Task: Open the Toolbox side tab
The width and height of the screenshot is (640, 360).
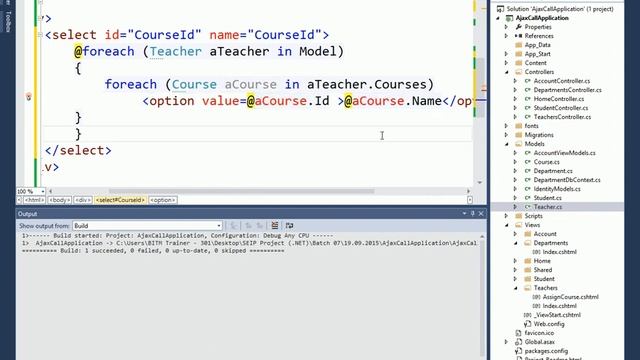Action: pos(8,21)
